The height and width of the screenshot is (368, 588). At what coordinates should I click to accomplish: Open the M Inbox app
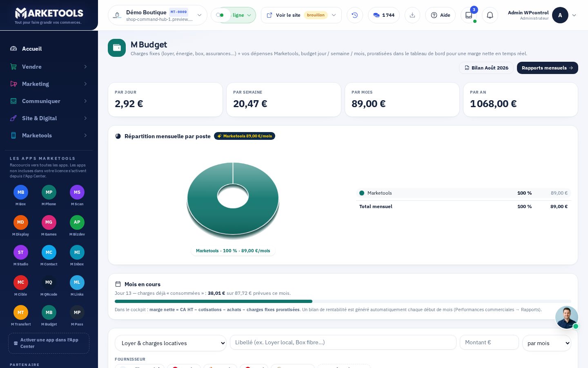pyautogui.click(x=77, y=252)
